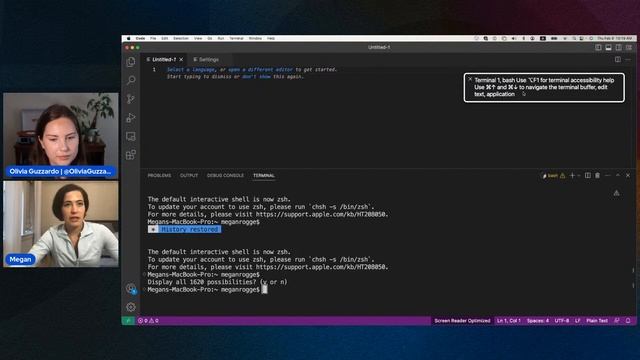Screen dimensions: 640x360
Task: Open the Run and Debug view
Action: point(131,118)
